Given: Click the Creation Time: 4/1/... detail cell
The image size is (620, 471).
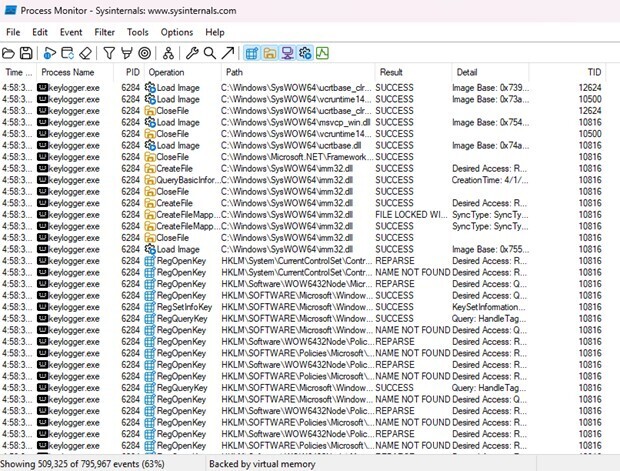Looking at the screenshot, I should [490, 180].
